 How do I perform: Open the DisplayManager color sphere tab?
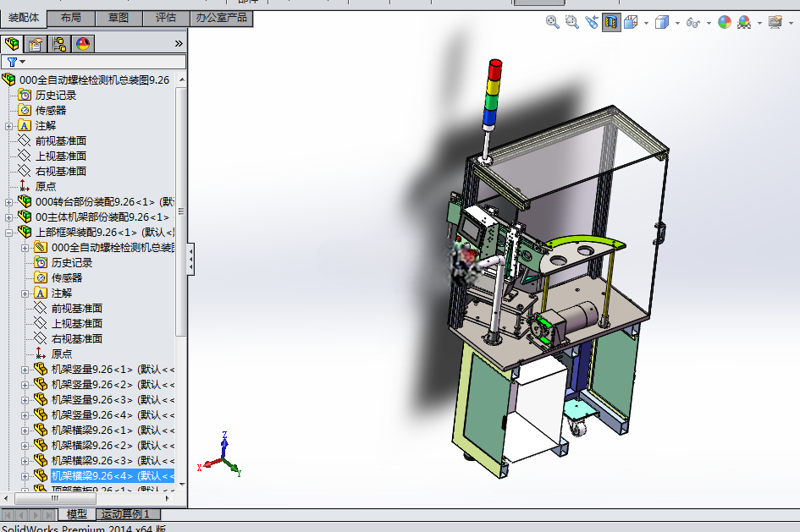pyautogui.click(x=82, y=44)
